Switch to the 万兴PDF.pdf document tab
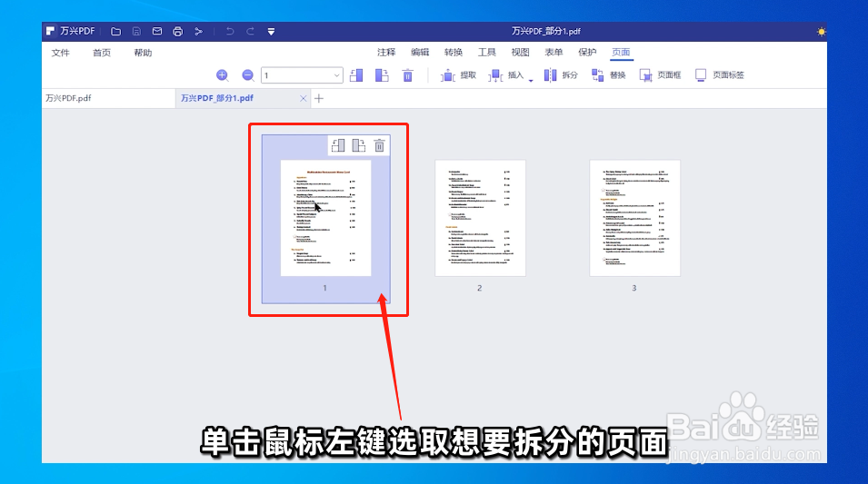This screenshot has height=484, width=868. pyautogui.click(x=108, y=98)
